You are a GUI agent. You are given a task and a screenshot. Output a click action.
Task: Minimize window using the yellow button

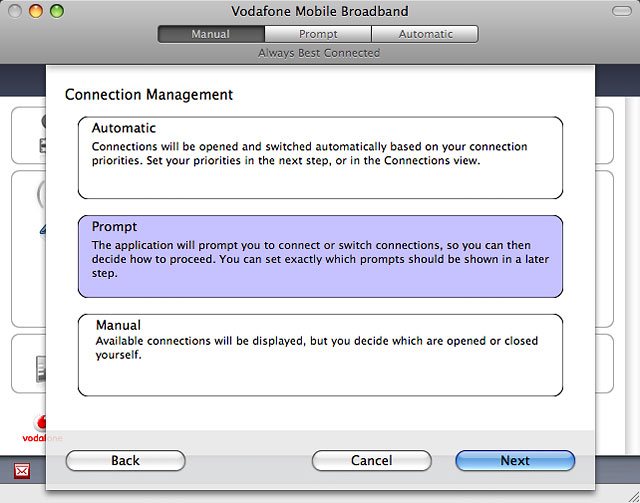(x=37, y=12)
